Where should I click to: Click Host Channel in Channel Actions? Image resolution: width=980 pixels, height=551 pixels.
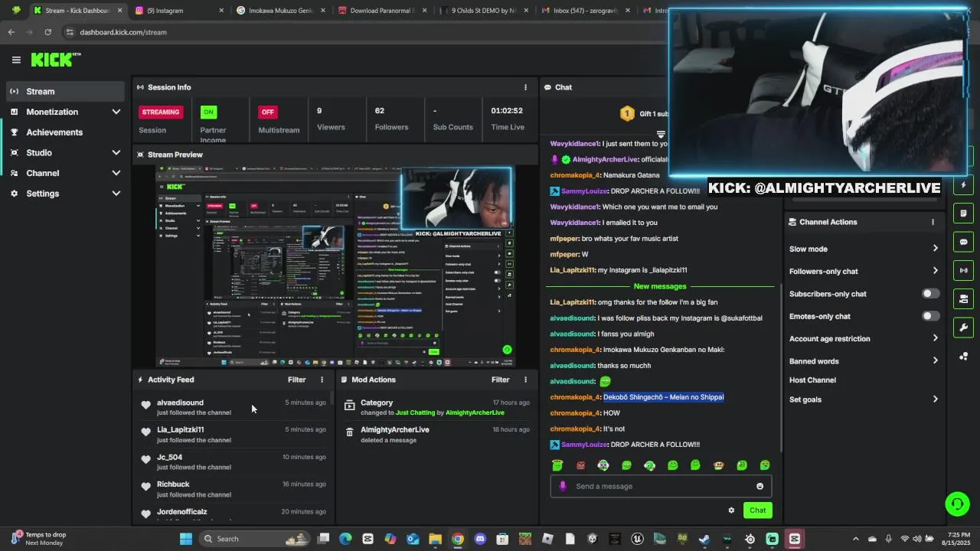812,380
